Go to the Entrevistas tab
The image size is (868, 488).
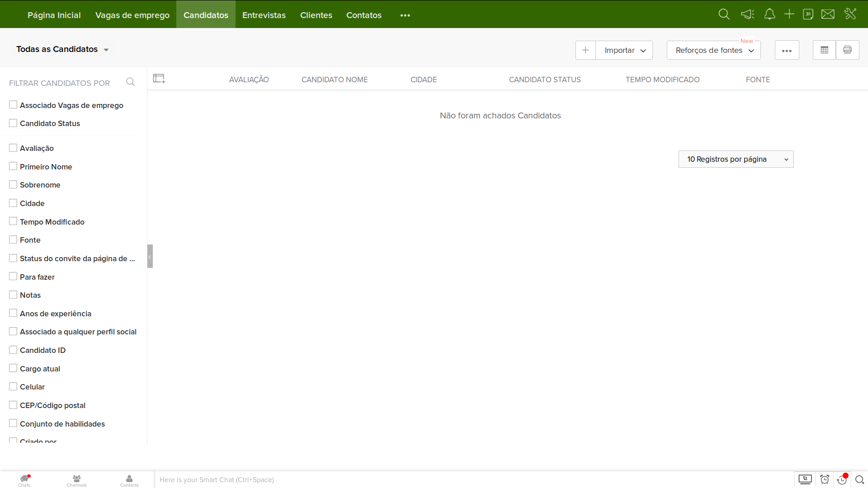pyautogui.click(x=264, y=15)
